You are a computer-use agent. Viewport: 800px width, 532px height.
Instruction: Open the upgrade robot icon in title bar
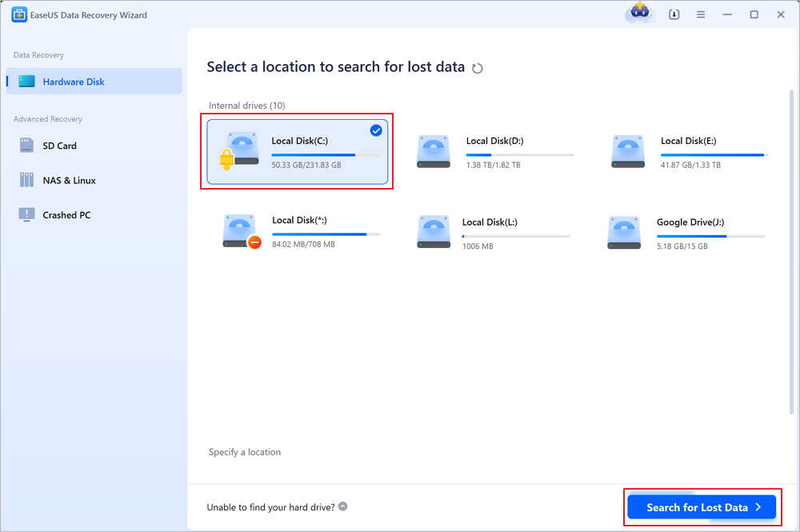640,13
